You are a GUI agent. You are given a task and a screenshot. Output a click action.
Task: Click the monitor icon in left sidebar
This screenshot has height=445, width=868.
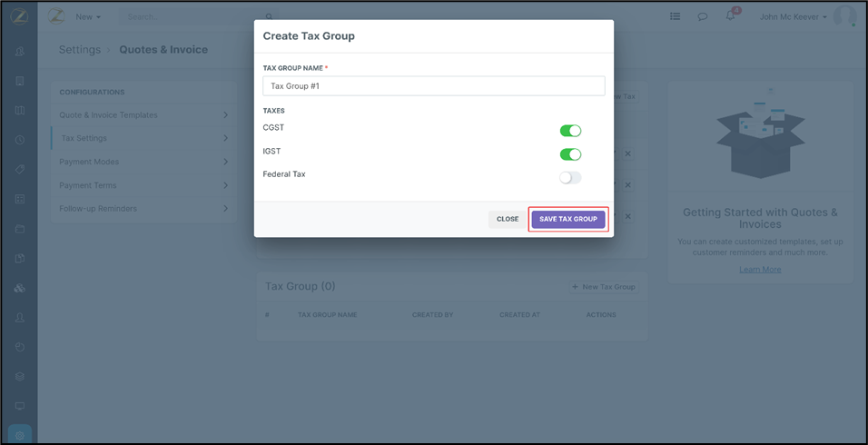(20, 406)
